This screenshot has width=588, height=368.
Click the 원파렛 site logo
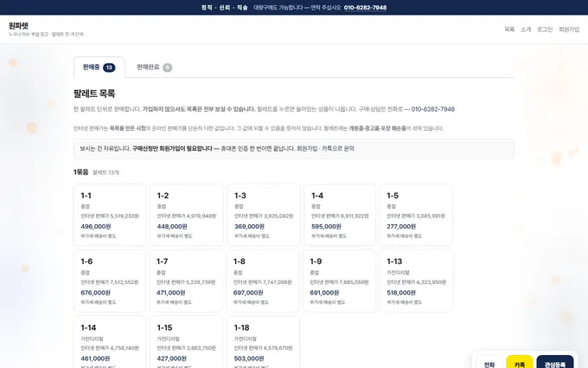(18, 26)
